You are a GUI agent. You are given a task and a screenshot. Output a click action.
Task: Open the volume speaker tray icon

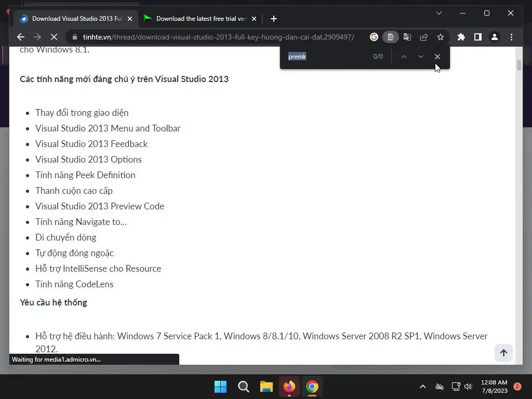[468, 387]
